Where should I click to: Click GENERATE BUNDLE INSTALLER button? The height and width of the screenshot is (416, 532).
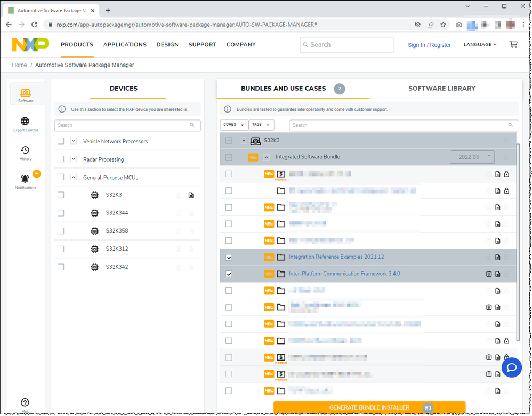click(x=369, y=407)
